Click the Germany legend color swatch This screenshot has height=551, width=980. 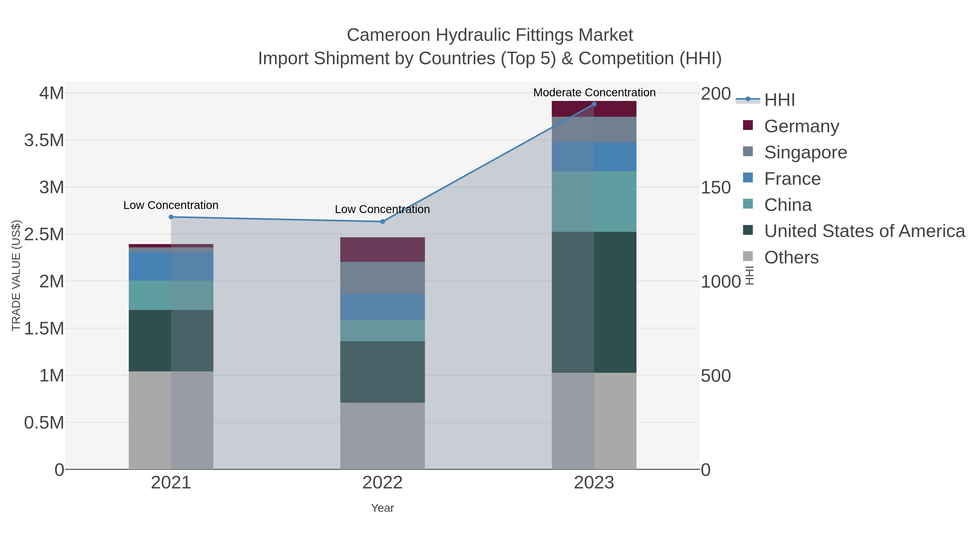coord(748,125)
